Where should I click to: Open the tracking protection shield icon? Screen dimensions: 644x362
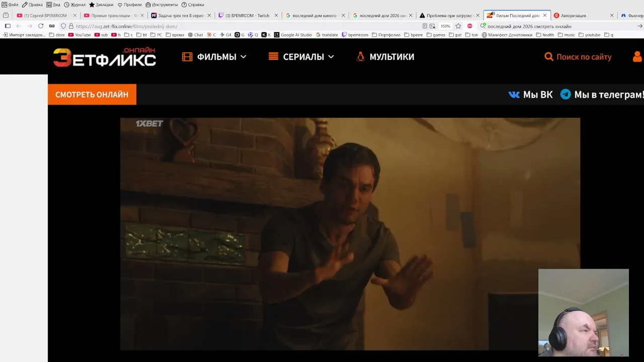[63, 26]
